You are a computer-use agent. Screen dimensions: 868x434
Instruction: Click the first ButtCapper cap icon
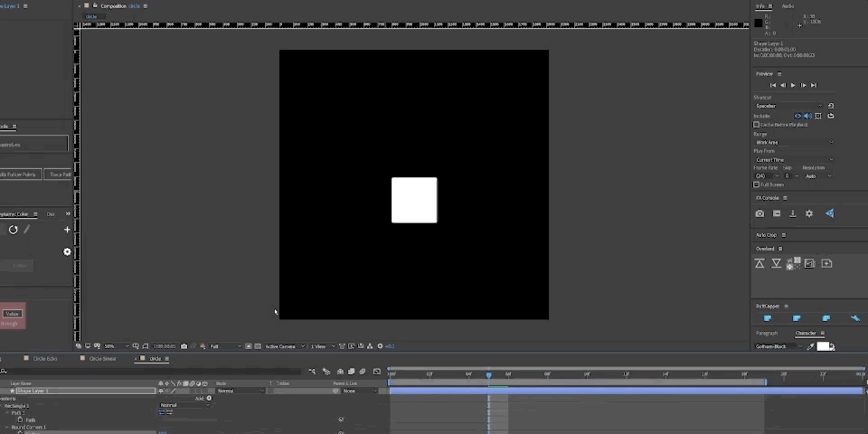(768, 318)
